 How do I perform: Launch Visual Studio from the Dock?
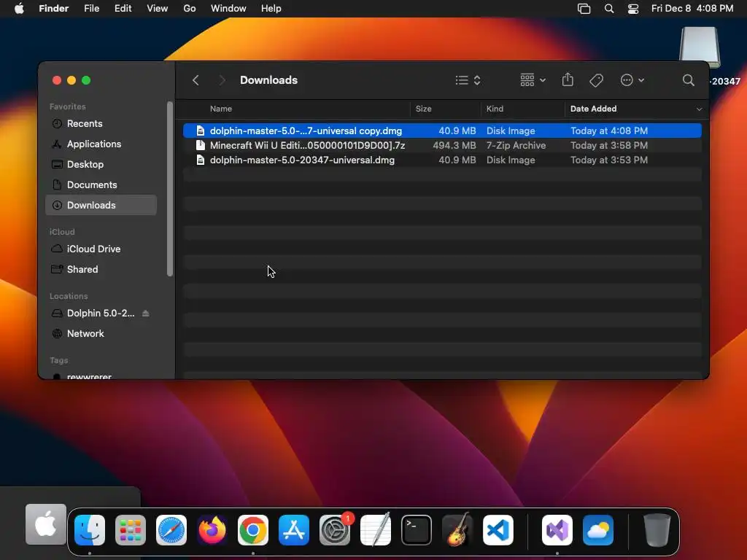pos(557,530)
